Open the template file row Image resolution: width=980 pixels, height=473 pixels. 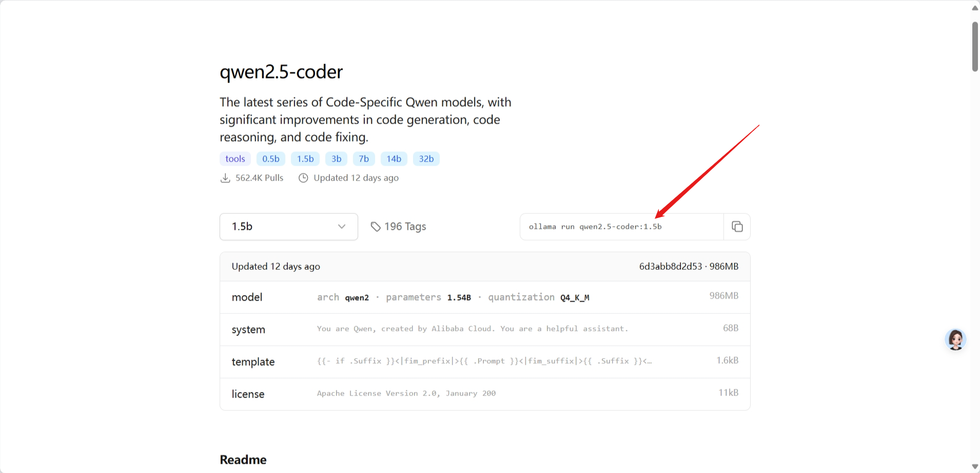click(484, 362)
